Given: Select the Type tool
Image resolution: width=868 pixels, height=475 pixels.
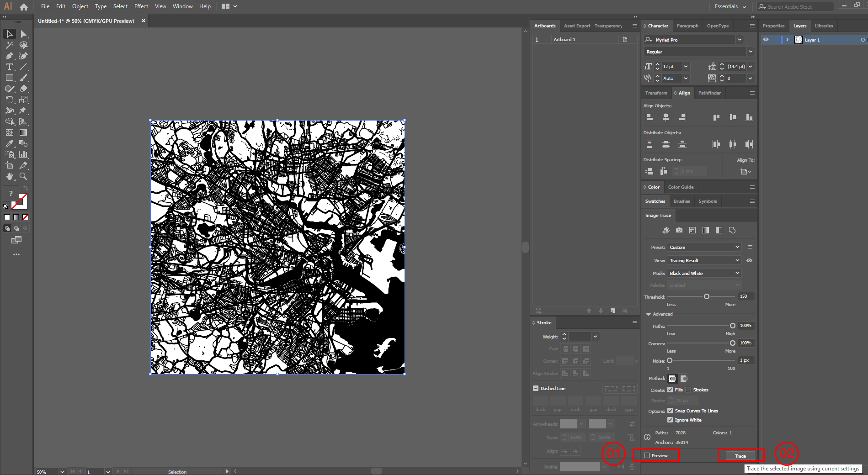Looking at the screenshot, I should [x=9, y=66].
